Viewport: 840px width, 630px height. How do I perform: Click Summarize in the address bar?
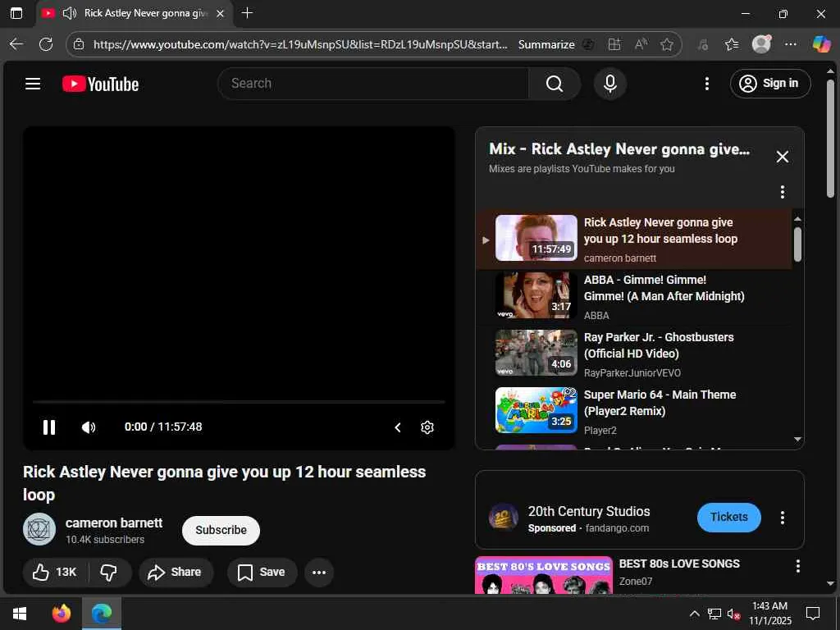click(x=546, y=44)
